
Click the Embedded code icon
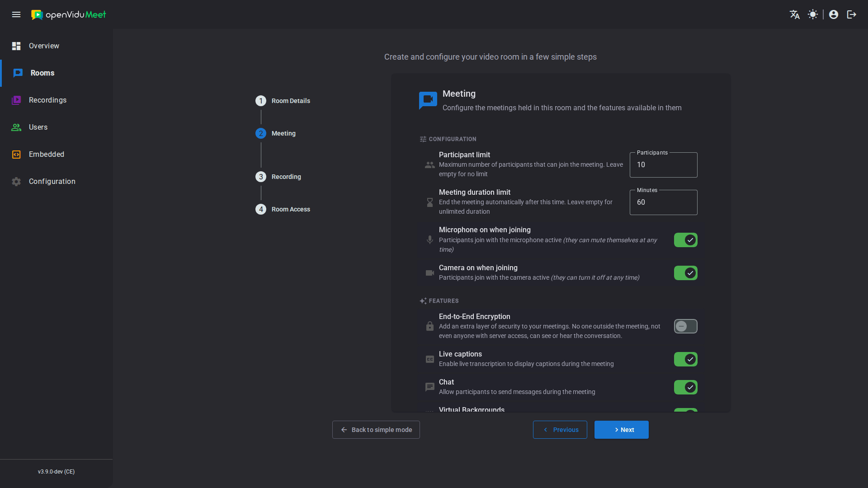tap(16, 155)
